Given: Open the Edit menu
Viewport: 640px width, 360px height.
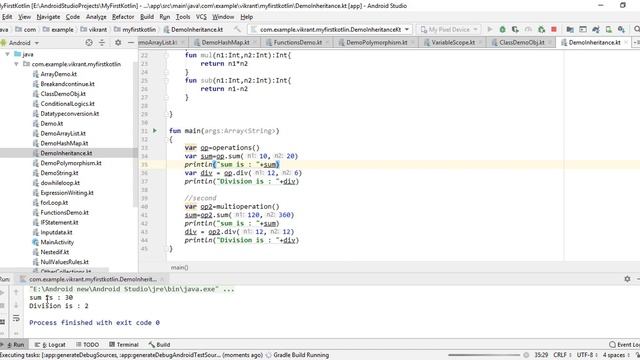Looking at the screenshot, I should [x=7, y=17].
